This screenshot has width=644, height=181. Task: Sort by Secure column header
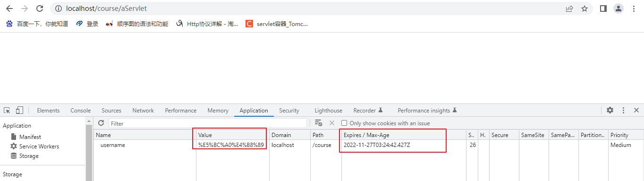tap(504, 135)
